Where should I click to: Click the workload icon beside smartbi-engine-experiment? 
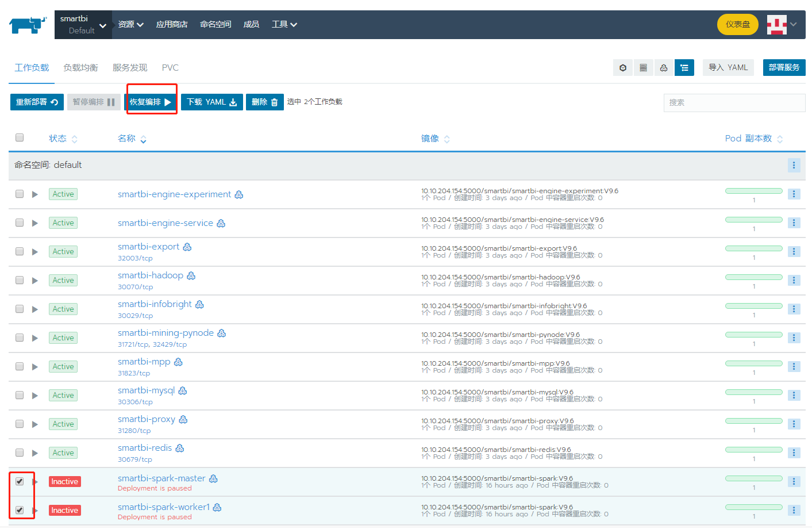pyautogui.click(x=239, y=195)
